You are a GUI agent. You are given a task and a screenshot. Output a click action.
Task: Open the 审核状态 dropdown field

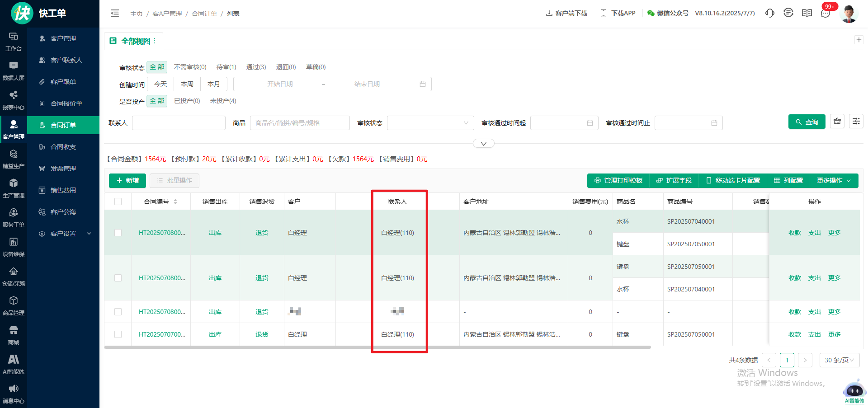tap(430, 123)
